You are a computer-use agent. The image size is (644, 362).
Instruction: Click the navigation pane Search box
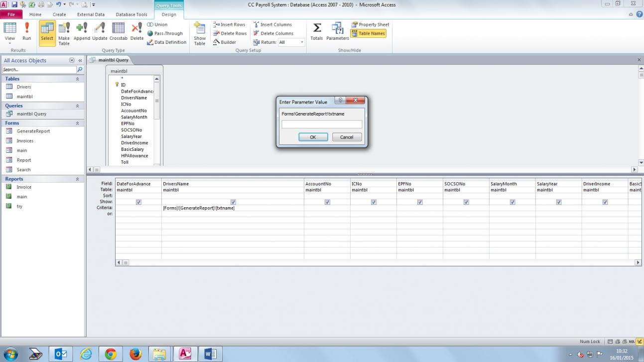[39, 70]
